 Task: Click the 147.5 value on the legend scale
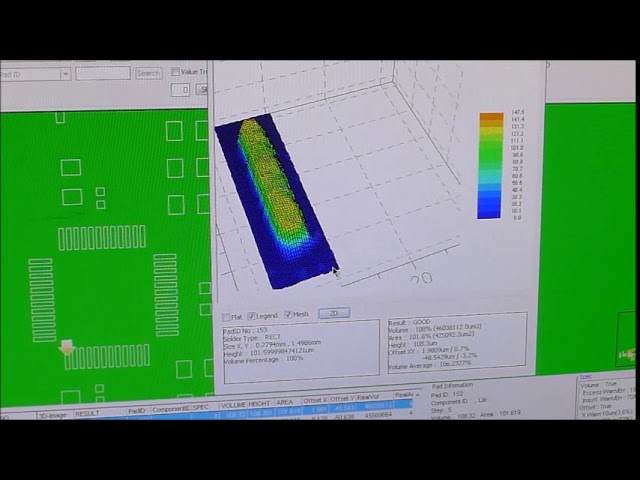click(x=518, y=112)
